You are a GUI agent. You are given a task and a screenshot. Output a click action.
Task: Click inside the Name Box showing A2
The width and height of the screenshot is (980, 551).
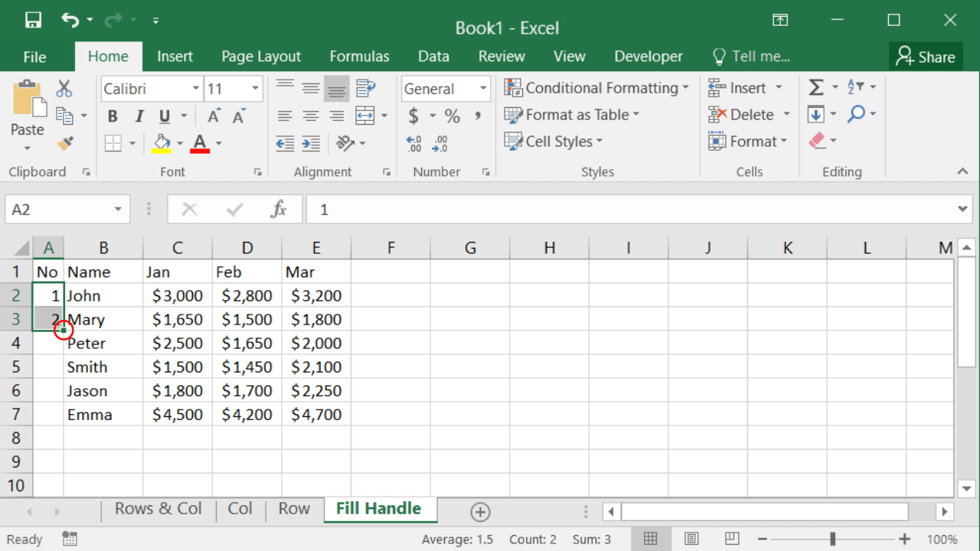click(57, 210)
